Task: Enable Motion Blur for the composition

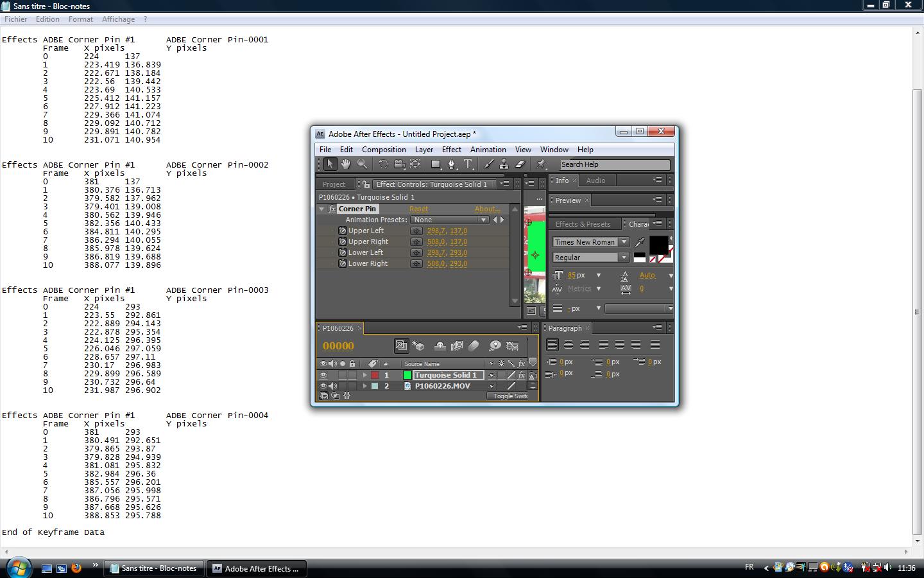Action: tap(474, 346)
